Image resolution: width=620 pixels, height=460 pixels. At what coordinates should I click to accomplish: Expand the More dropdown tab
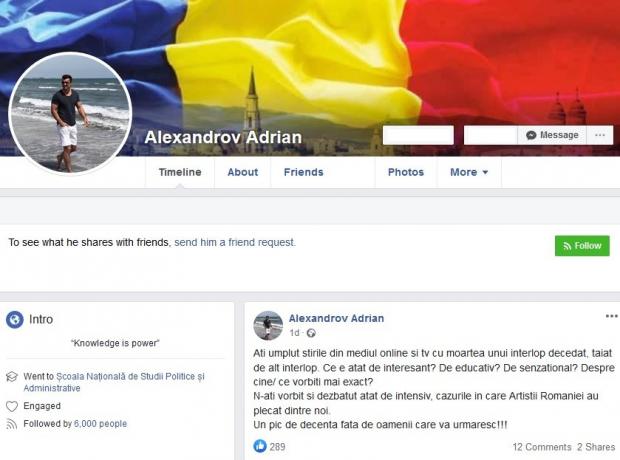click(x=469, y=172)
